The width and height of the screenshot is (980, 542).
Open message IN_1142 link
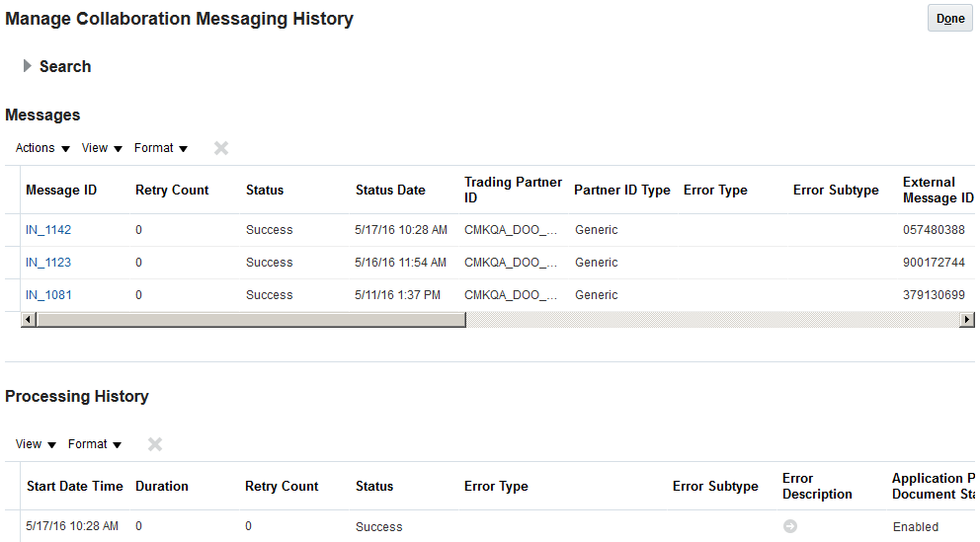48,230
